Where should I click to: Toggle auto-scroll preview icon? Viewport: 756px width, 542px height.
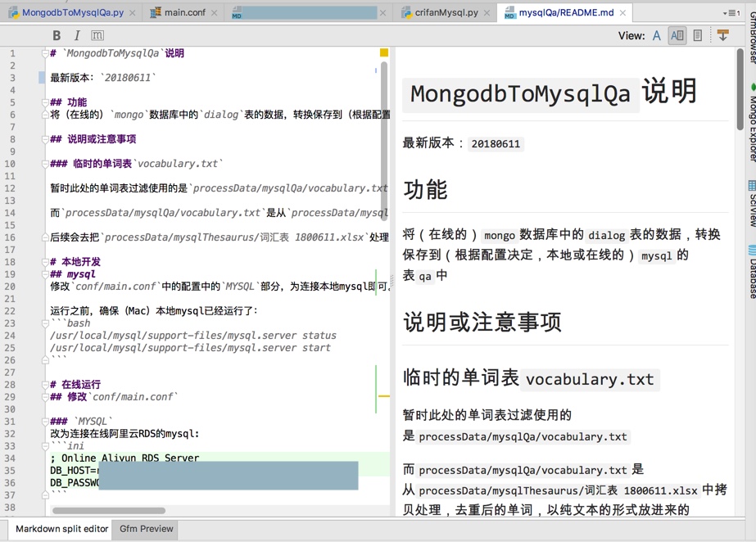tap(722, 36)
